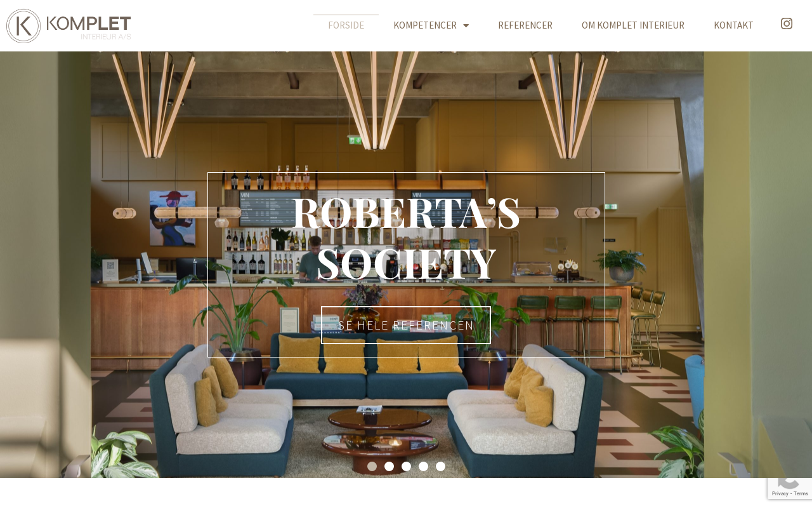Open the reCAPTCHA Privacy link
Viewport: 812px width, 508px height.
tap(780, 493)
